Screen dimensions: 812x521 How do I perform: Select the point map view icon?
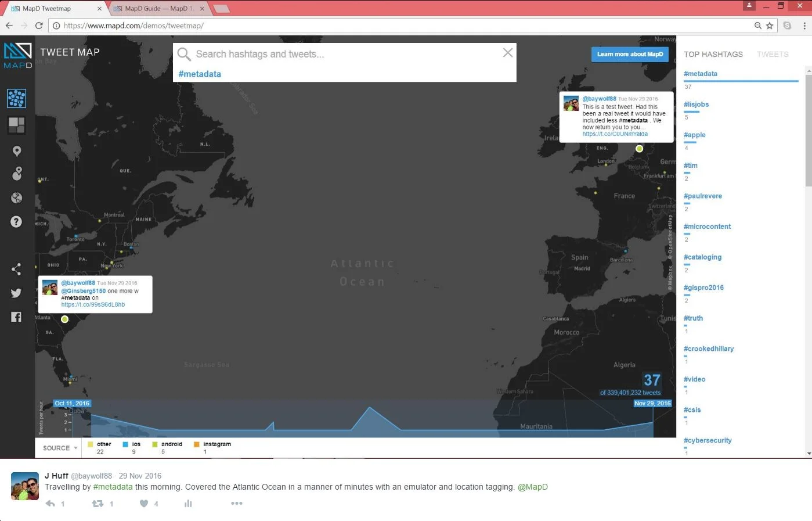pos(16,98)
